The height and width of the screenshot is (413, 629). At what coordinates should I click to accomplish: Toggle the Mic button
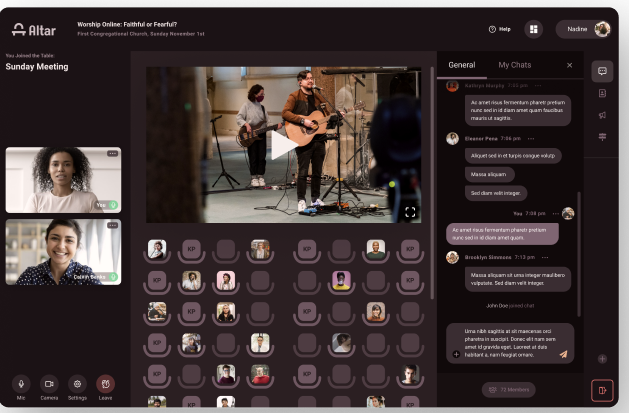pos(20,384)
